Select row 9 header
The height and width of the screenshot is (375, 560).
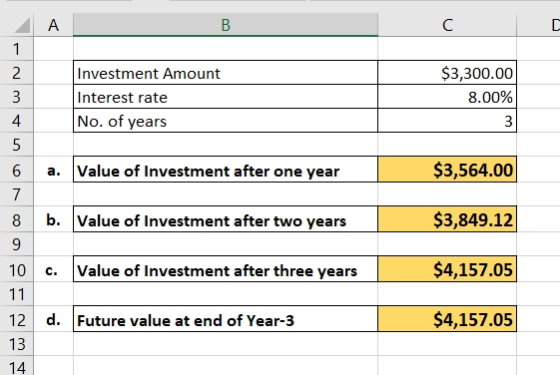click(x=16, y=244)
